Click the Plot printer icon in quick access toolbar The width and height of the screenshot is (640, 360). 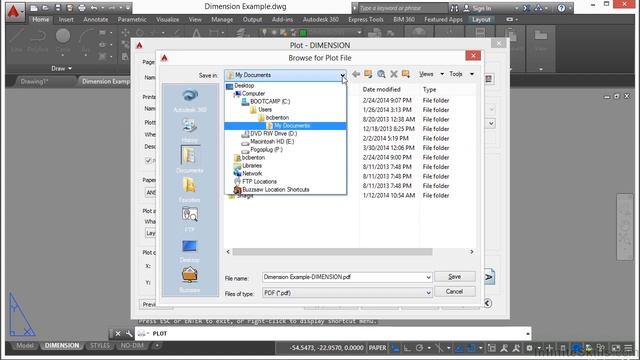point(82,8)
